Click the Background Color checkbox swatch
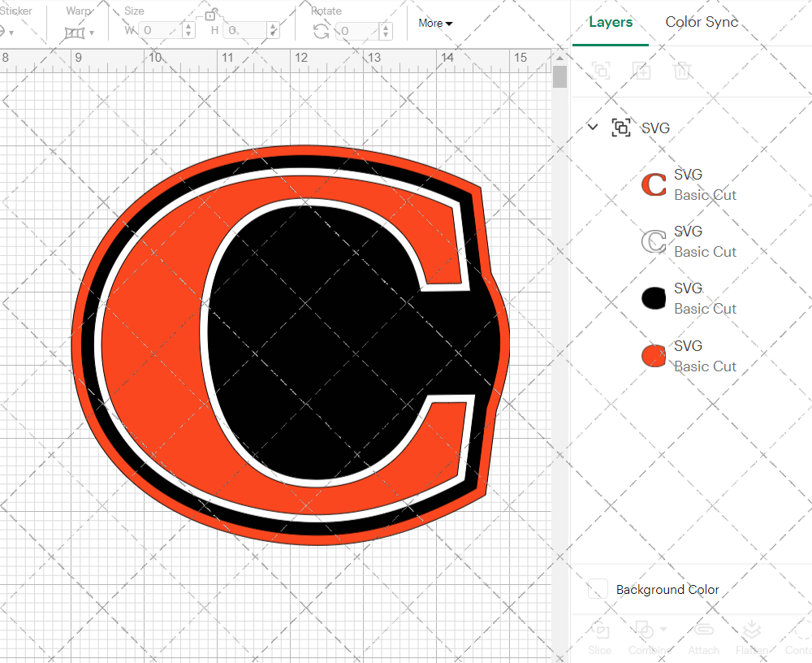The height and width of the screenshot is (663, 812). pos(598,590)
